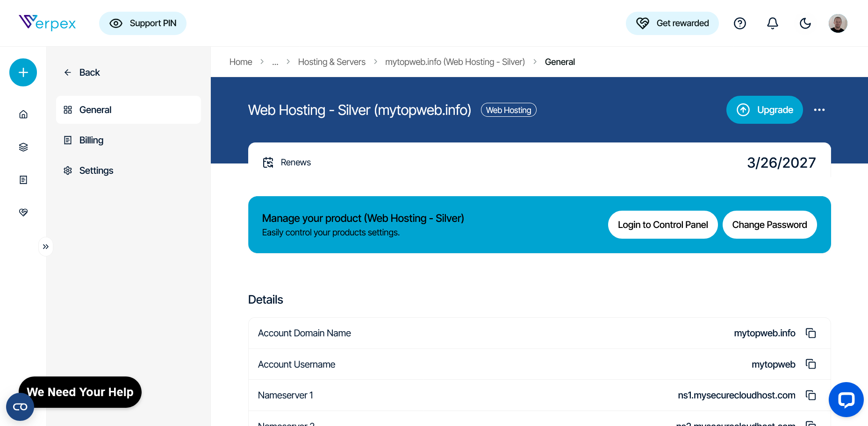This screenshot has width=868, height=426.
Task: Open the invoices document icon in sidebar
Action: tap(23, 180)
